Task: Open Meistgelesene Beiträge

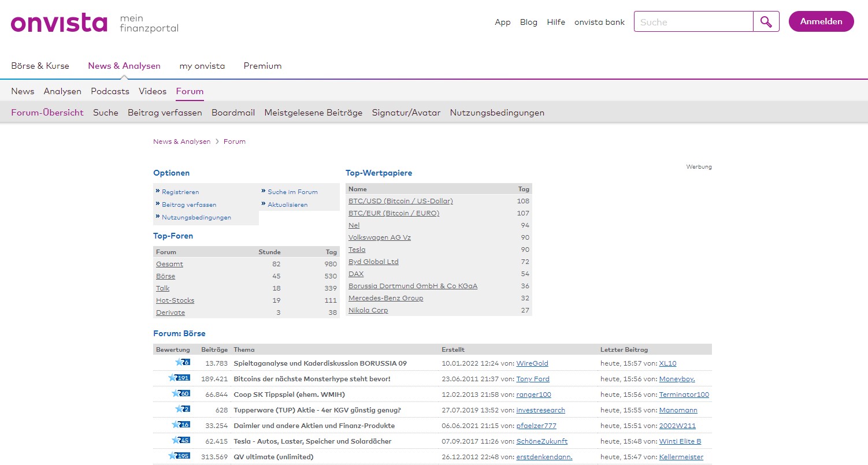Action: click(313, 113)
